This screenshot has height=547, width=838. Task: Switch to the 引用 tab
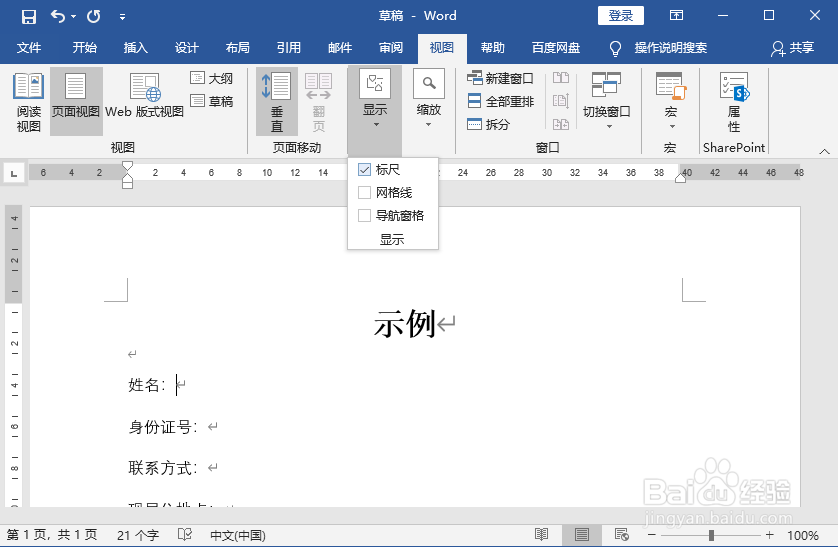click(289, 48)
